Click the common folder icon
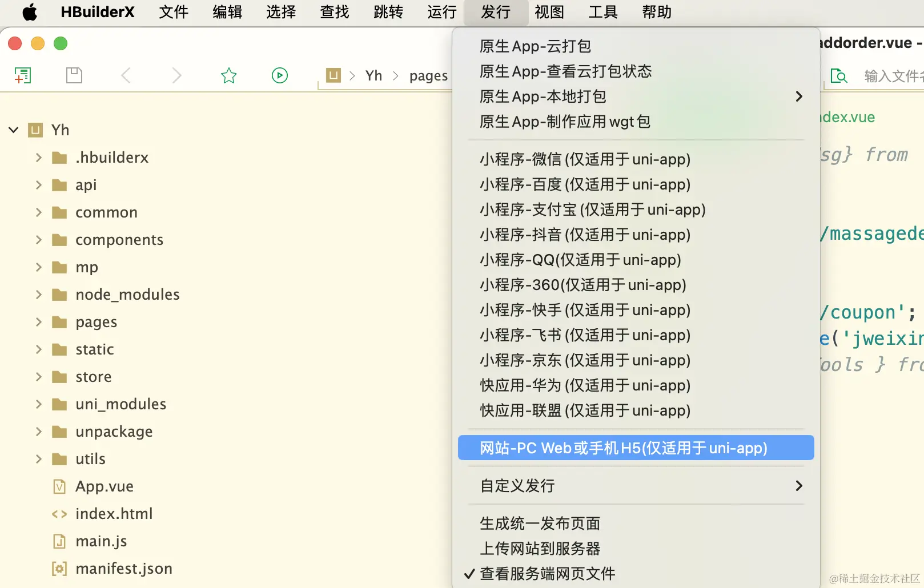This screenshot has width=924, height=588. (59, 212)
